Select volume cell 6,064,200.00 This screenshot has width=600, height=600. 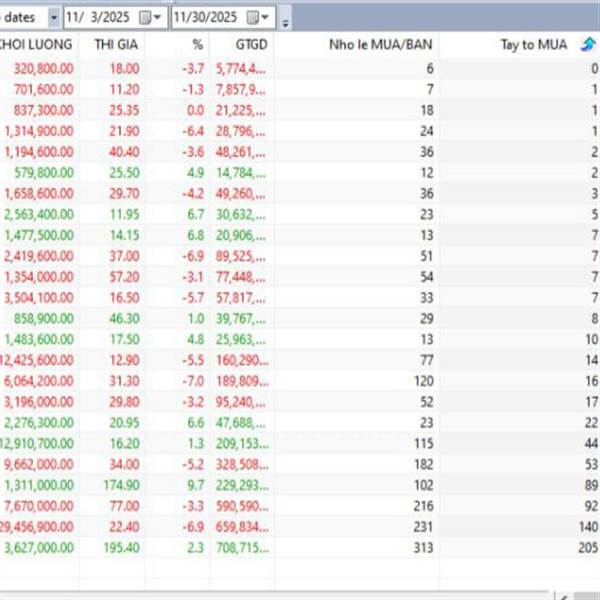[39, 381]
